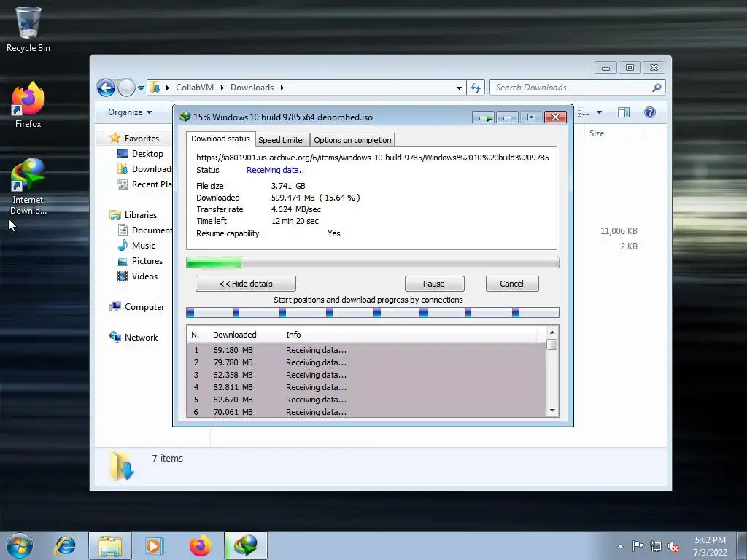Select Desktop in the navigation pane
The image size is (747, 560).
click(147, 154)
